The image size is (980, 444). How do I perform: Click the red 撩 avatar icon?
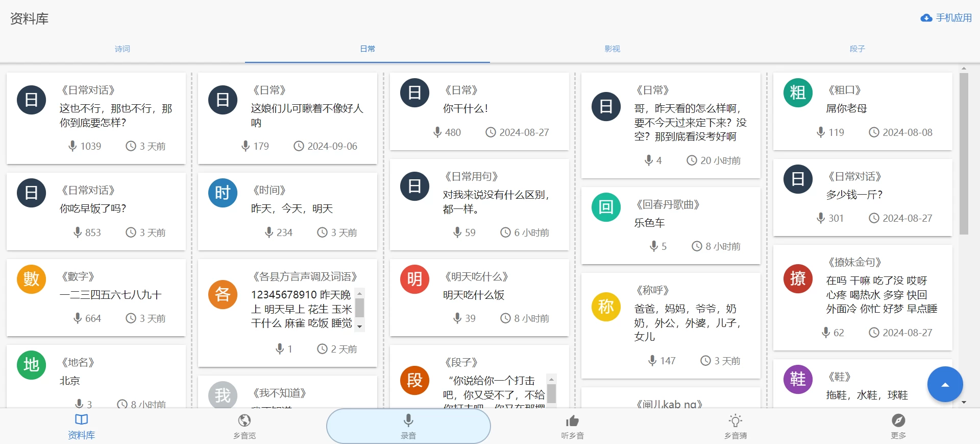pyautogui.click(x=798, y=278)
